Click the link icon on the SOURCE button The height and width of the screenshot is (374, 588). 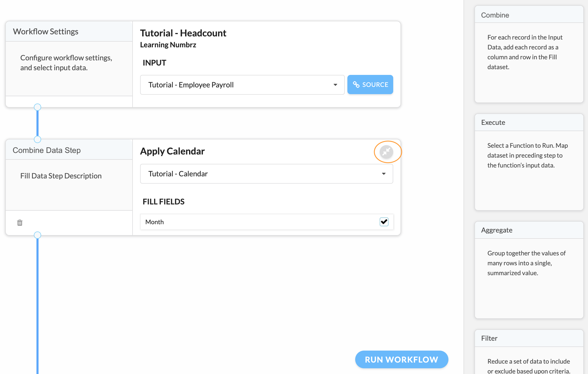356,85
